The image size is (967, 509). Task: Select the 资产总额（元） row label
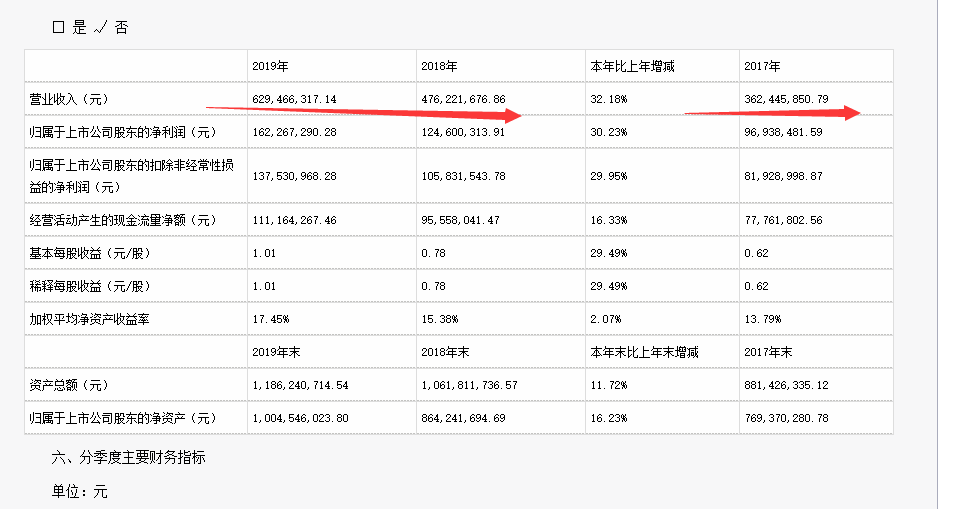[69, 384]
